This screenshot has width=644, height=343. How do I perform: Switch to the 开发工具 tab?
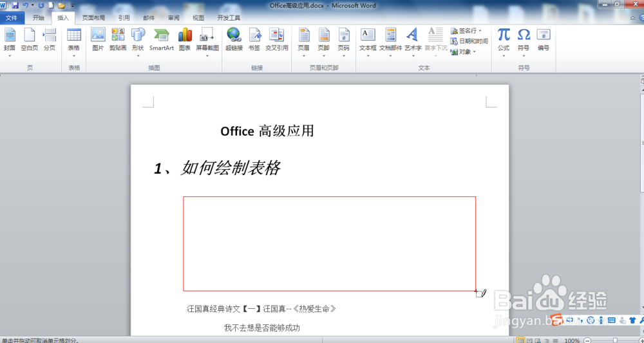point(229,17)
